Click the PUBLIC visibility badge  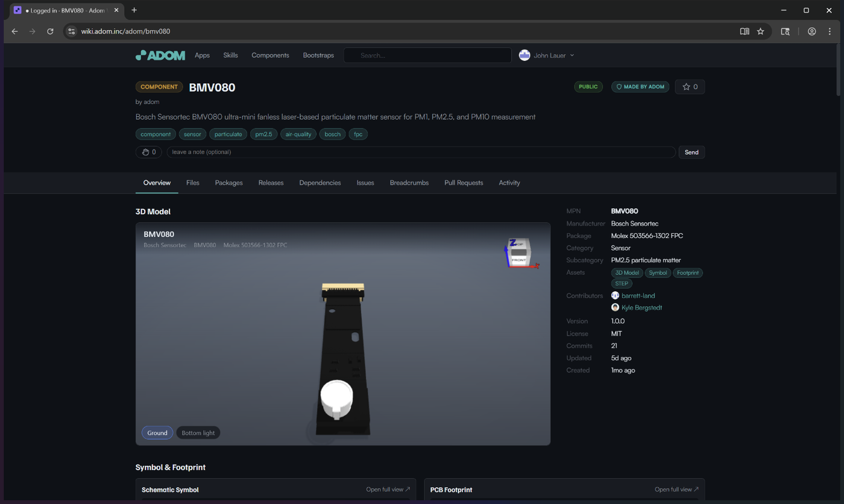coord(588,87)
